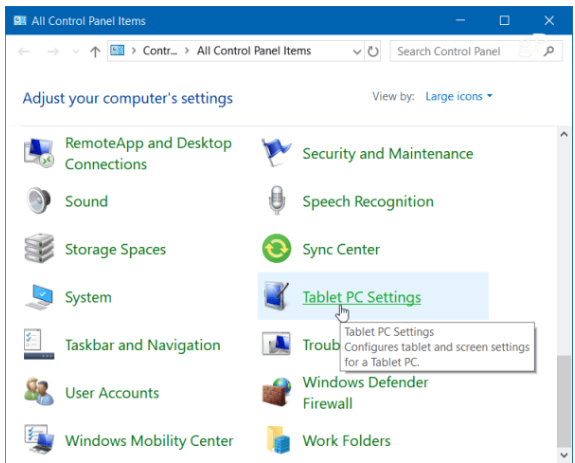575x463 pixels.
Task: Open the Sync Center green icon
Action: [276, 249]
